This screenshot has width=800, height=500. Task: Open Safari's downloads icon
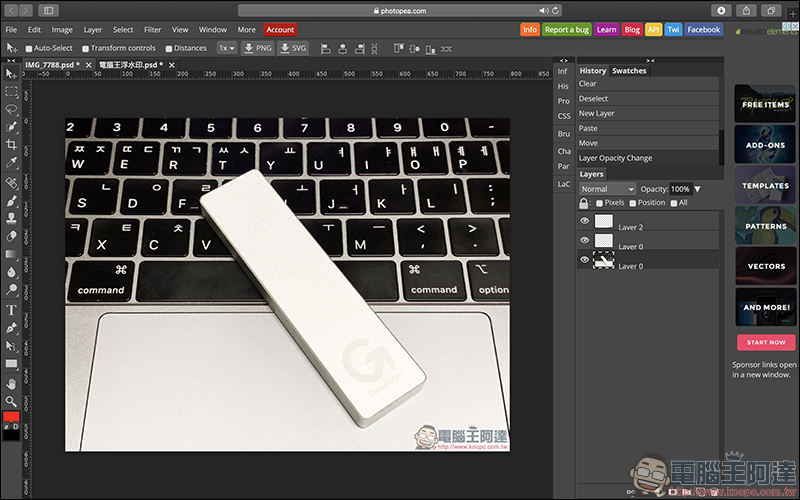click(x=721, y=10)
